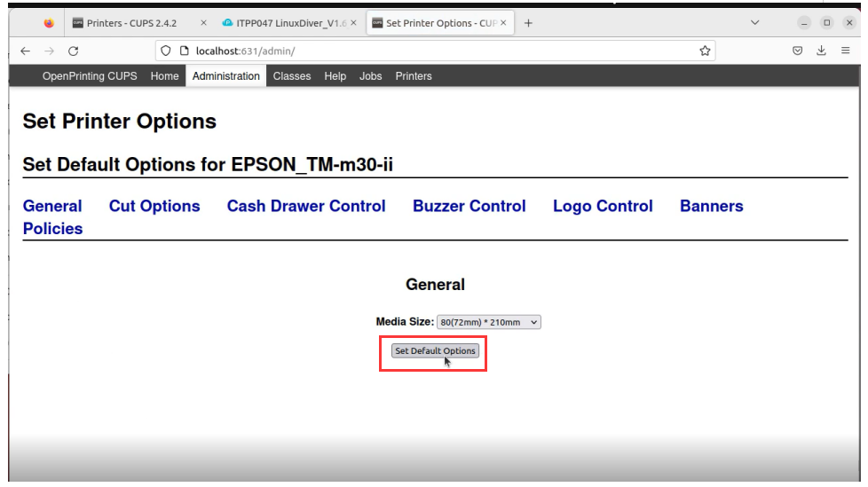868x487 pixels.
Task: Select the Set Printer Options tab
Action: (440, 23)
